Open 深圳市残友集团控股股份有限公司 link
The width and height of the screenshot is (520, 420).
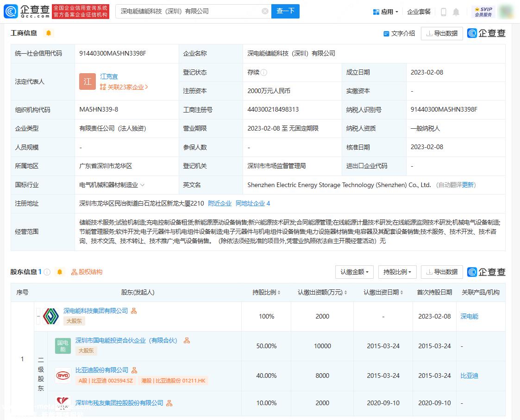click(119, 403)
